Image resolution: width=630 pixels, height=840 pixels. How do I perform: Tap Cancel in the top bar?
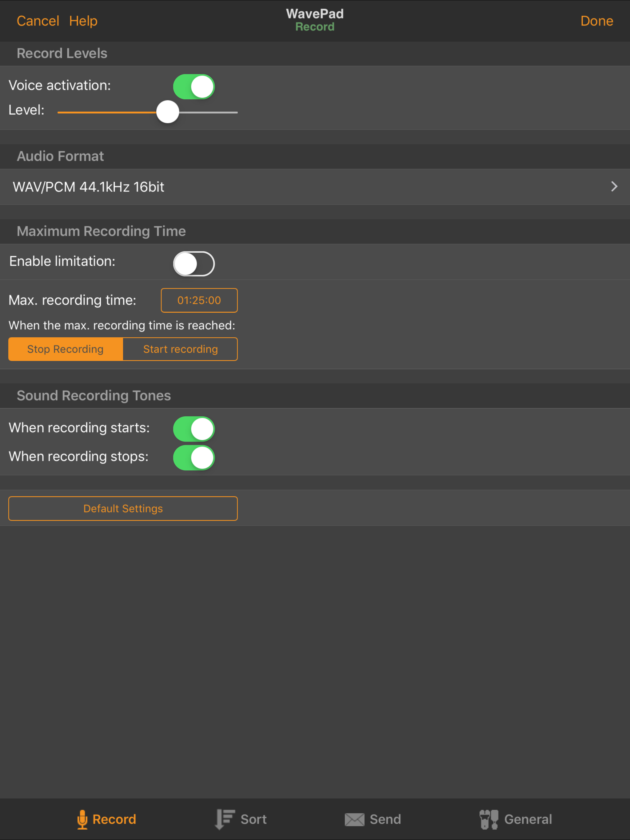coord(38,21)
